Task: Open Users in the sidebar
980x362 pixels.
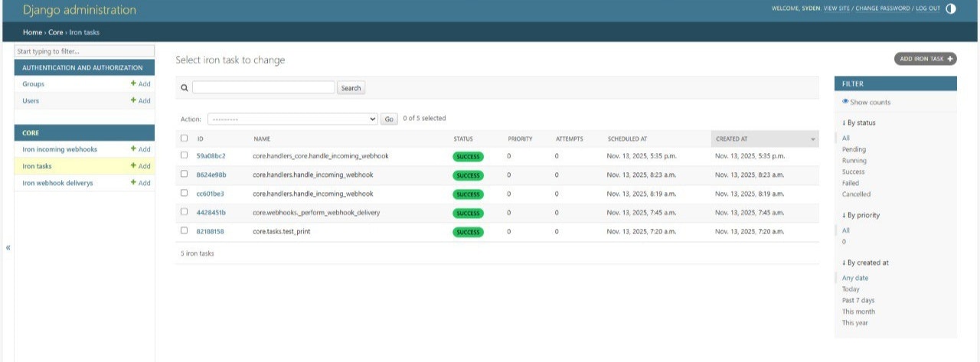Action: (31, 101)
